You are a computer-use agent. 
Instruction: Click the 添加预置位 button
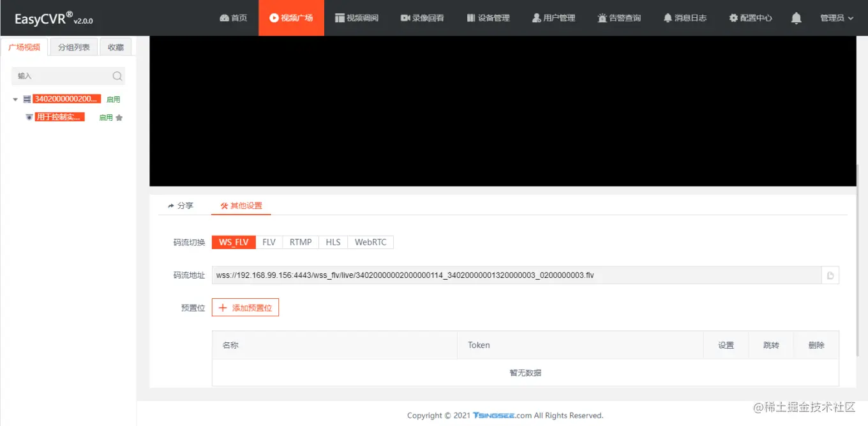pyautogui.click(x=245, y=308)
